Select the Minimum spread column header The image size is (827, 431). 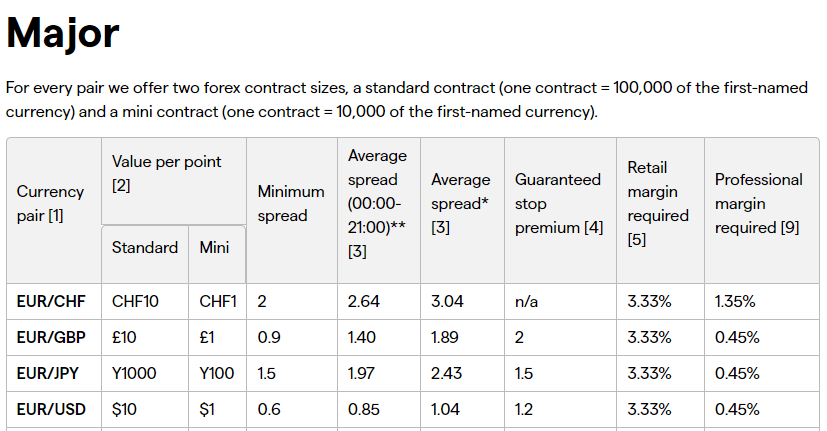pos(290,202)
